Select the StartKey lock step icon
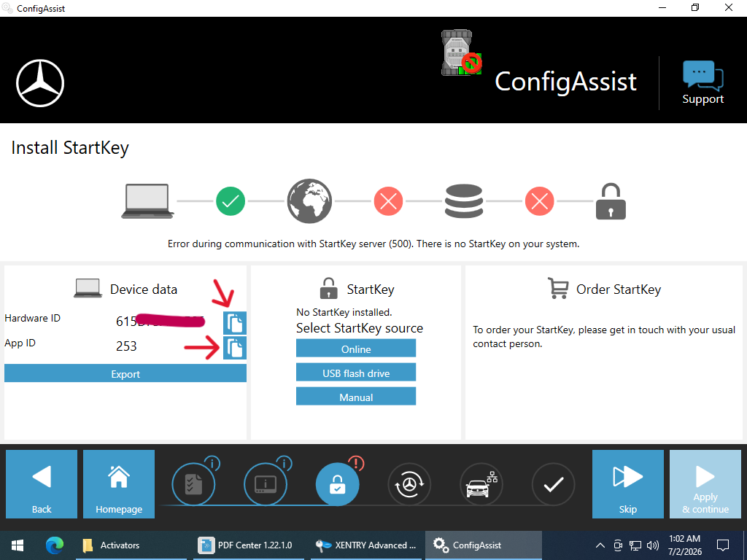 (337, 484)
